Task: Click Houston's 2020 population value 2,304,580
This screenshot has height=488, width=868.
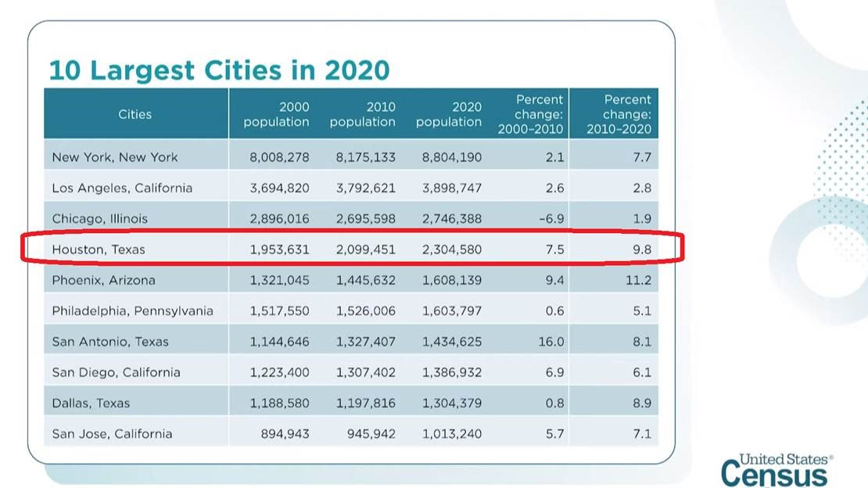Action: [451, 249]
